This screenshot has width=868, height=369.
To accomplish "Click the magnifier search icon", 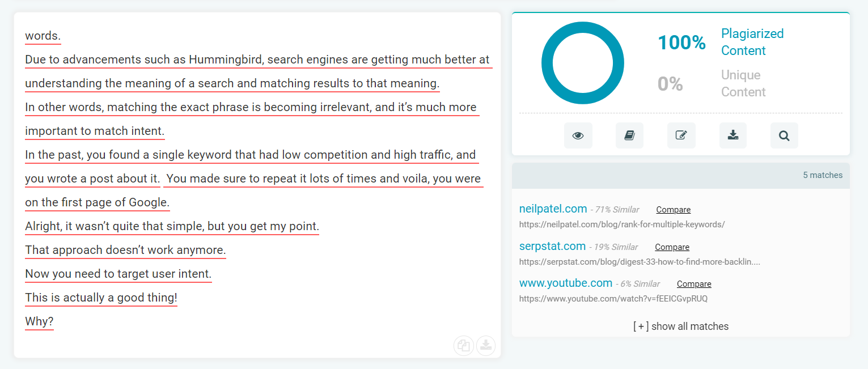I will (784, 135).
